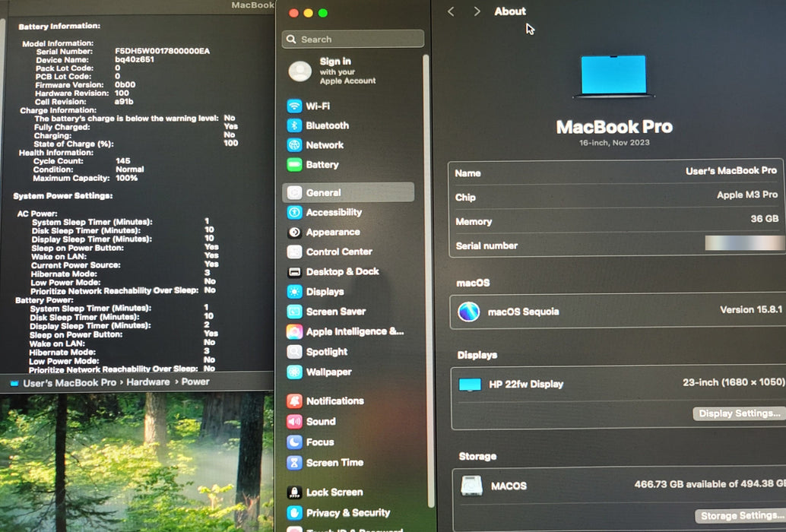Click the Cycle Count value 145
786x532 pixels.
pyautogui.click(x=123, y=161)
